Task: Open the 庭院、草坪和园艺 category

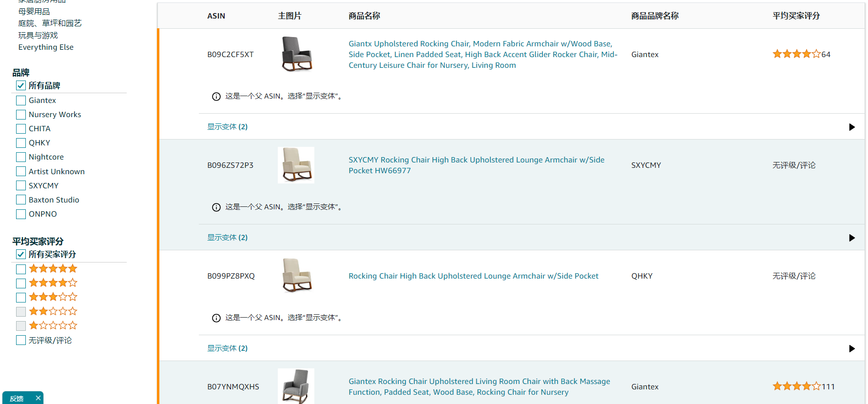Action: point(50,23)
